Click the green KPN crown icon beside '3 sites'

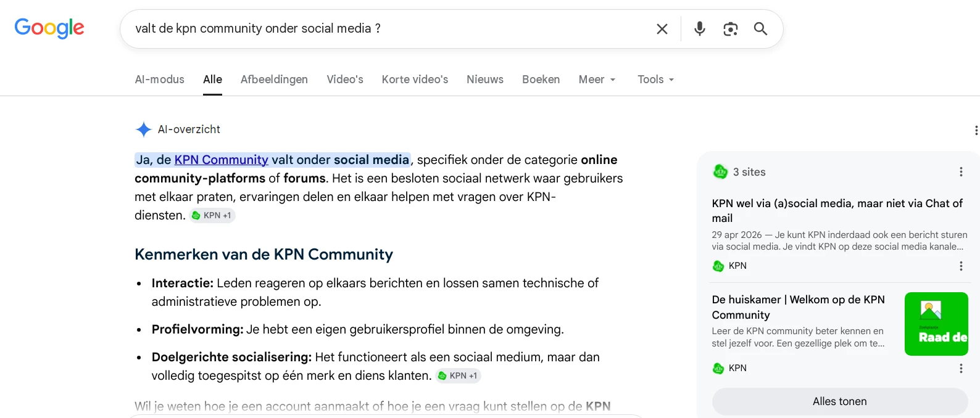720,172
